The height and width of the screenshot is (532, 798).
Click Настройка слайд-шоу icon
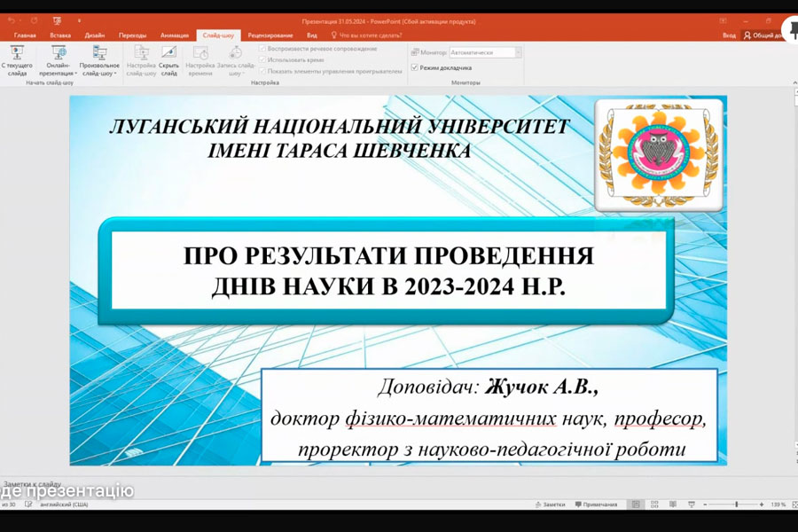[x=141, y=53]
